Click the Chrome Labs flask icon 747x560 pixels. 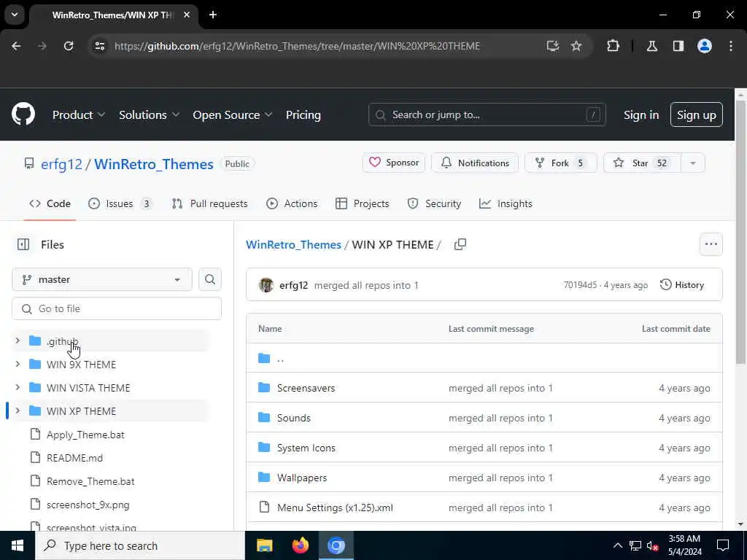coord(651,46)
